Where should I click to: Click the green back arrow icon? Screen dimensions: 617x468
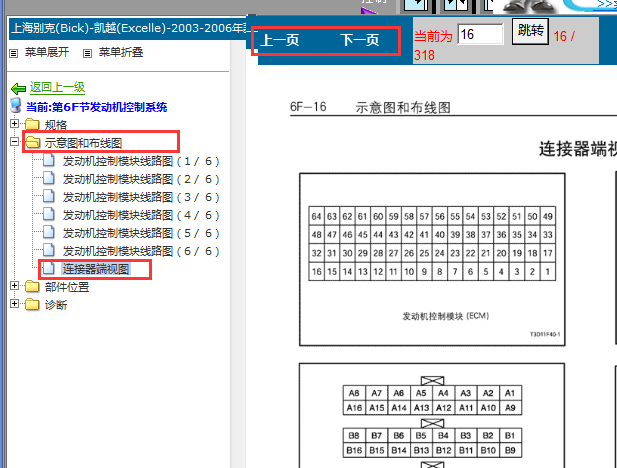[x=18, y=88]
